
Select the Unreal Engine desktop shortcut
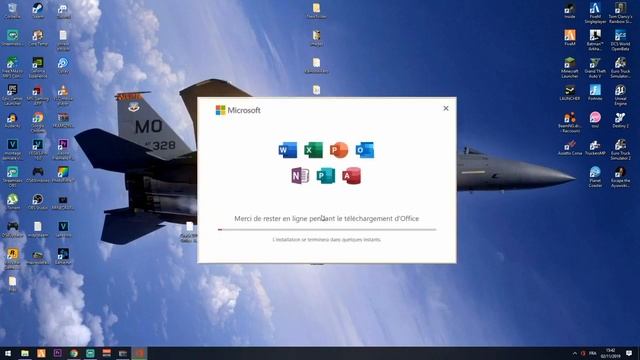coord(620,95)
